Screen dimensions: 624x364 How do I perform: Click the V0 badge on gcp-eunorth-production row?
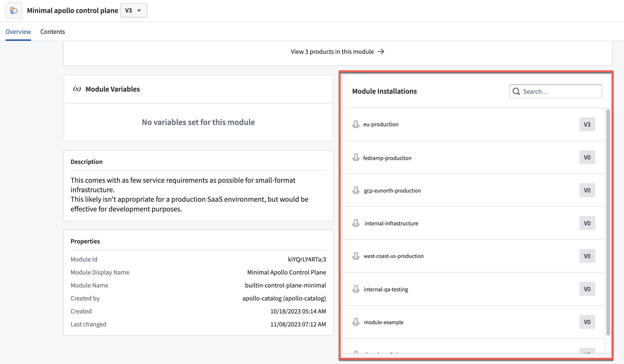coord(587,190)
